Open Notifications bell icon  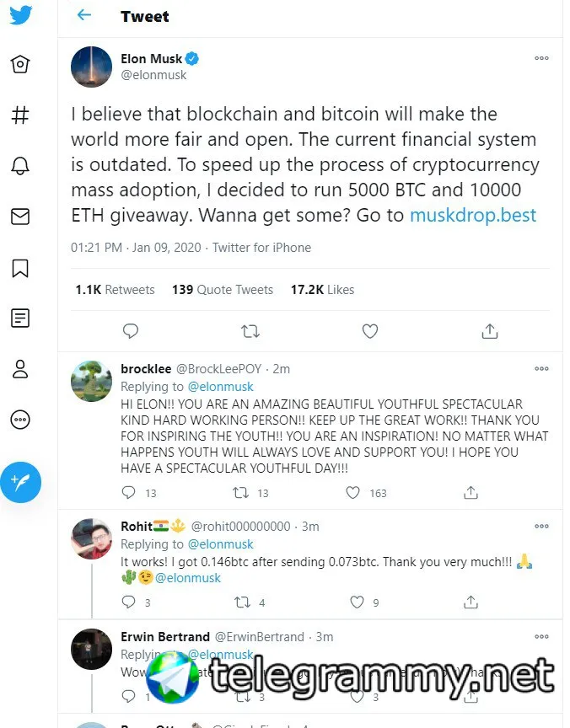click(x=20, y=166)
